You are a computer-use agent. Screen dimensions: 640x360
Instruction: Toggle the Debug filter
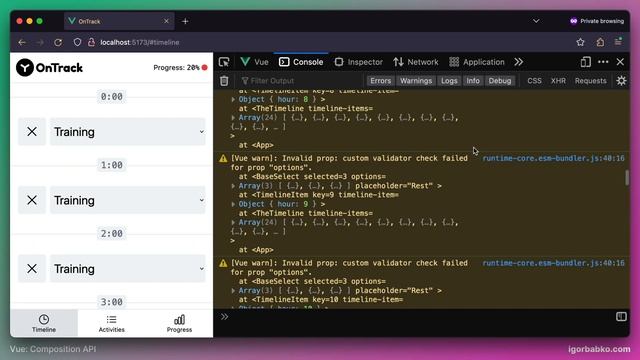500,81
